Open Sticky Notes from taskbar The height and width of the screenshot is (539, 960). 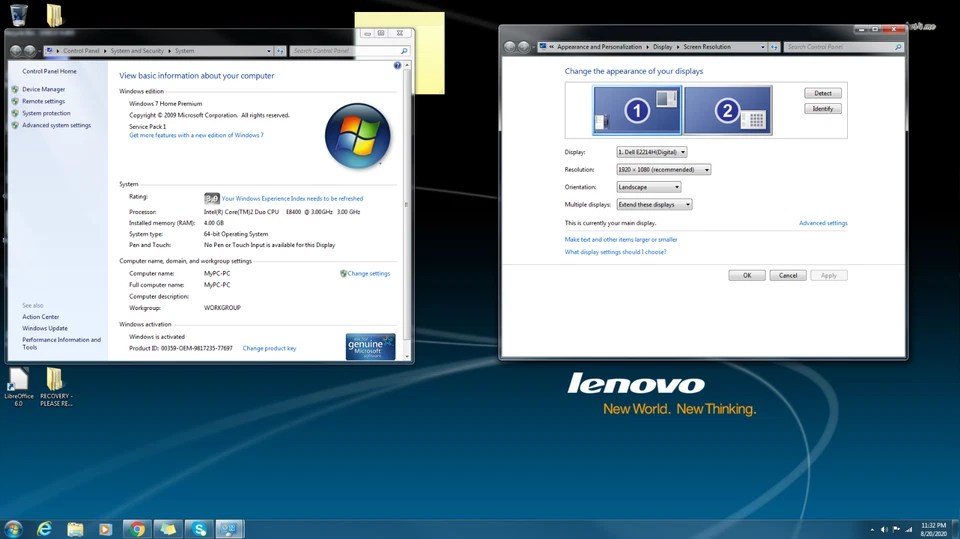coord(168,529)
